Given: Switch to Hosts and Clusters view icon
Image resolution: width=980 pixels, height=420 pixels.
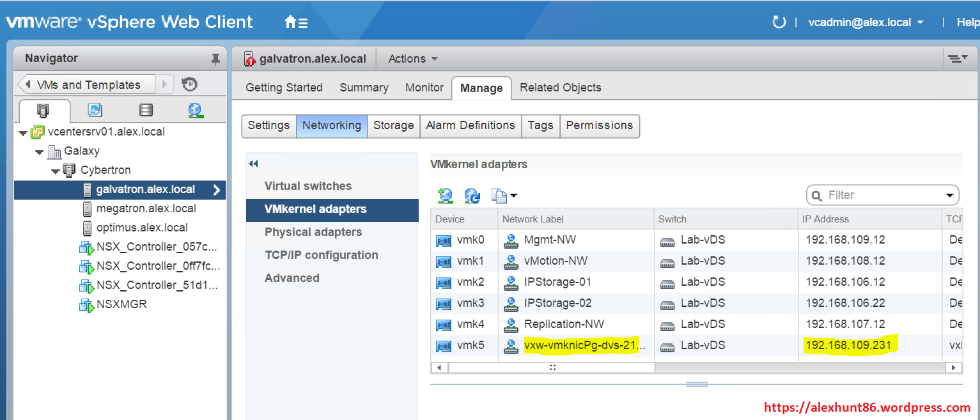Looking at the screenshot, I should point(43,110).
